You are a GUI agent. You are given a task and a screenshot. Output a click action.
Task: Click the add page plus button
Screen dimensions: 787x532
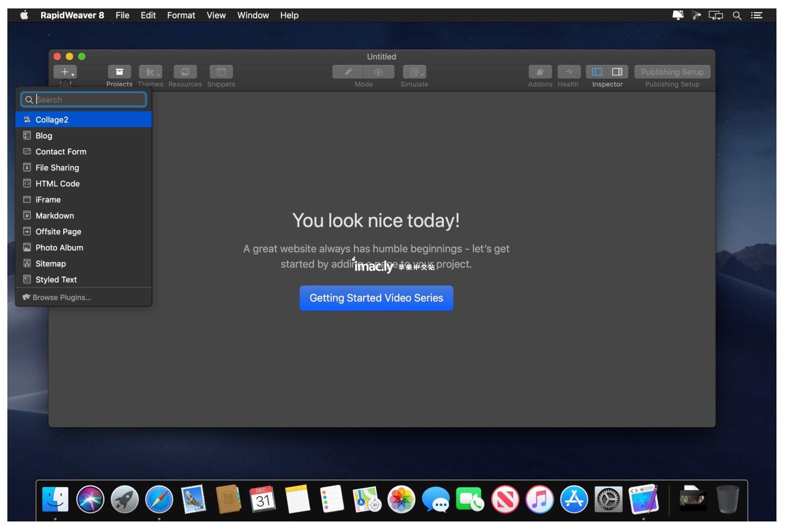(x=65, y=72)
